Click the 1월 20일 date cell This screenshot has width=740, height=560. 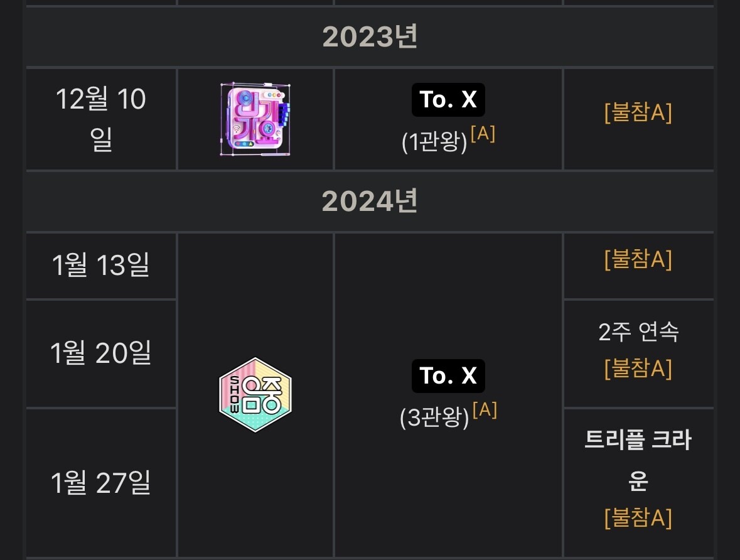point(101,353)
